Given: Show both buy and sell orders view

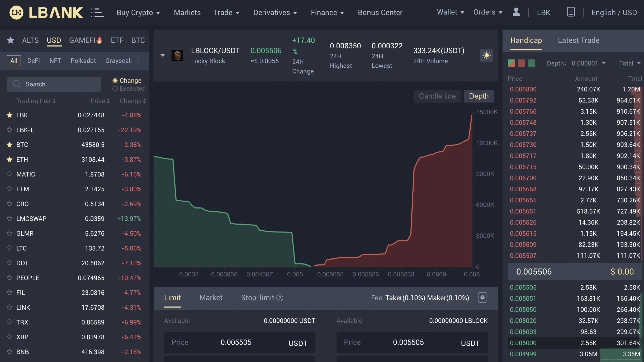Looking at the screenshot, I should click(x=512, y=63).
